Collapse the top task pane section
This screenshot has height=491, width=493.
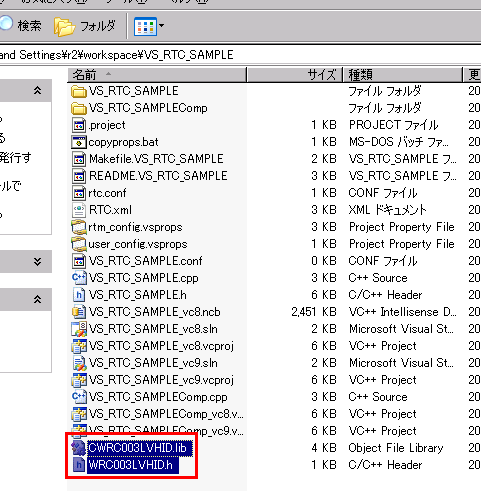pos(37,90)
